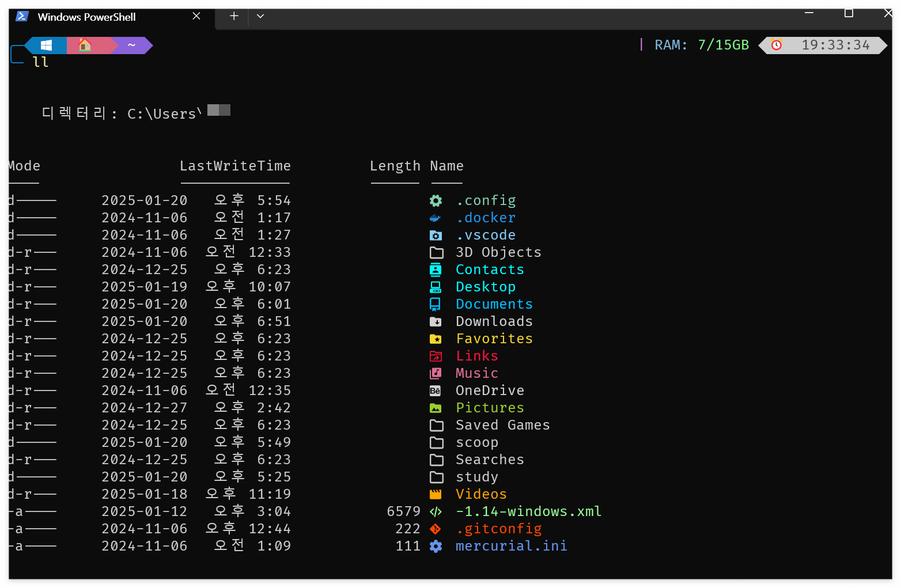Click the Desktop folder name
The width and height of the screenshot is (901, 588).
click(486, 287)
